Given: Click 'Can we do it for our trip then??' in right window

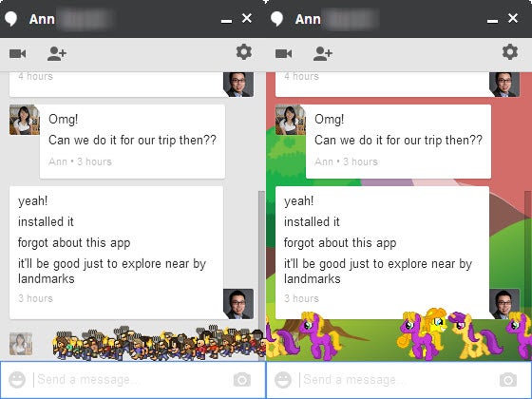Looking at the screenshot, I should tap(398, 141).
